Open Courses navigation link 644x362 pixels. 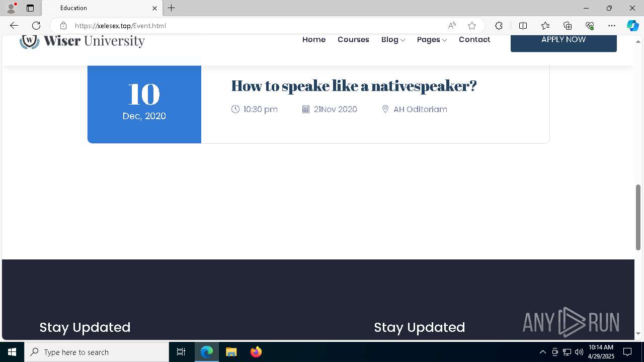353,40
